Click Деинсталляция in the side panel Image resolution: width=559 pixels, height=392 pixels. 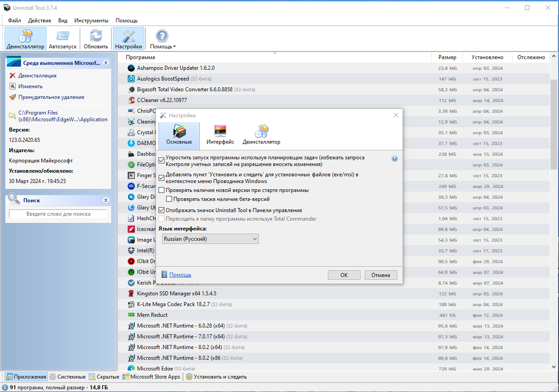[37, 76]
